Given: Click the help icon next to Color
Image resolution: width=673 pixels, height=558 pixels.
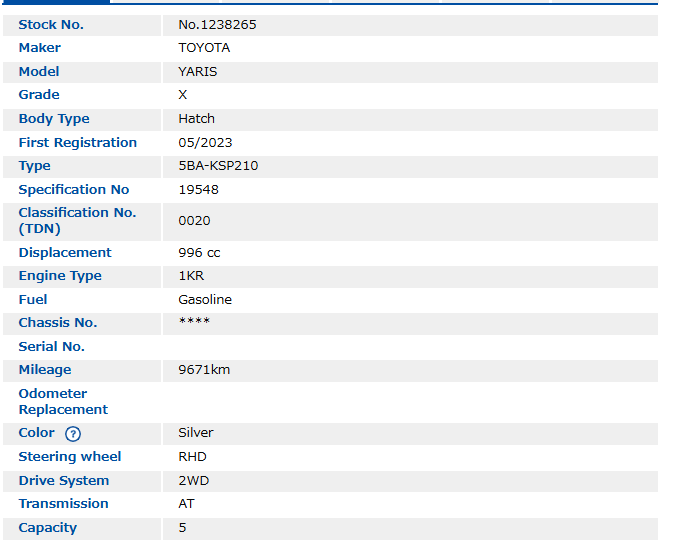Looking at the screenshot, I should 73,434.
